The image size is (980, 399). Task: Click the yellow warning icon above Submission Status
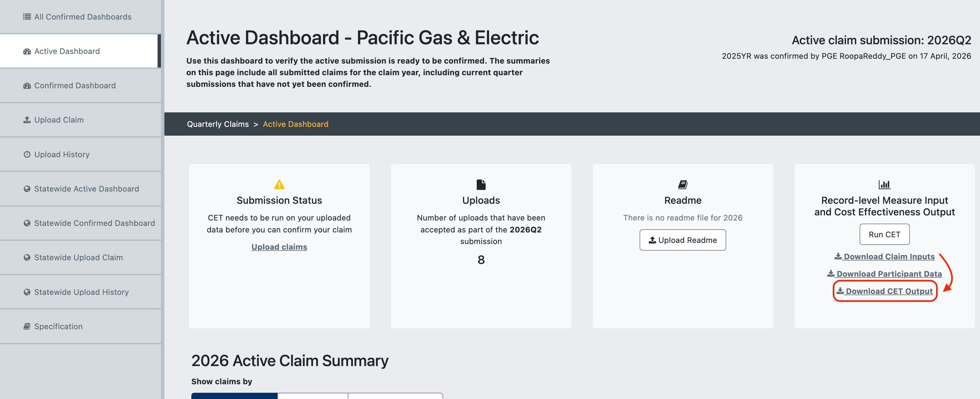(x=279, y=184)
